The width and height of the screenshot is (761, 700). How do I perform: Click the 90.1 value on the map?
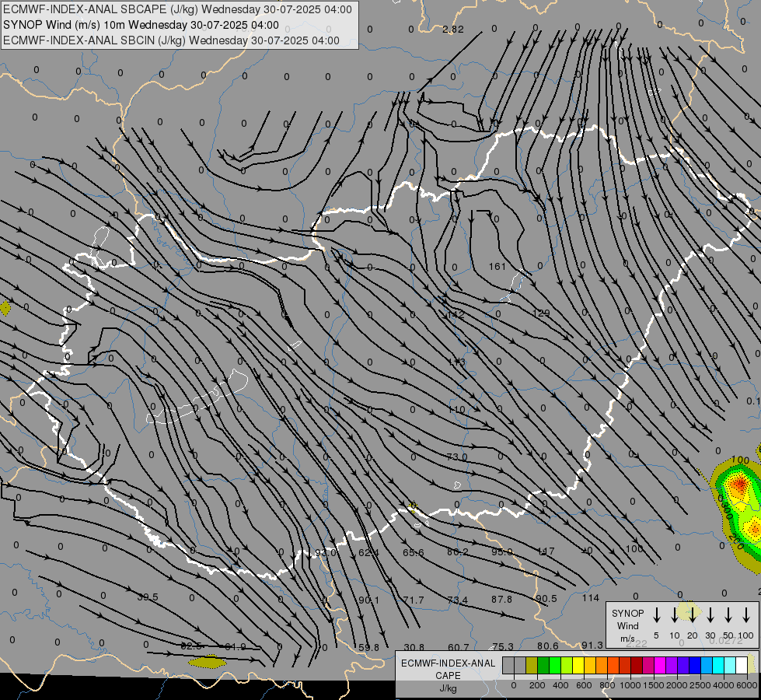click(x=369, y=600)
